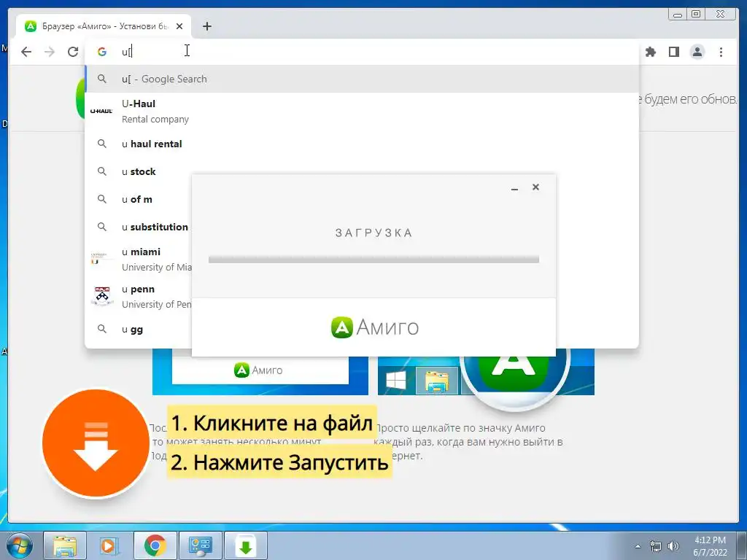This screenshot has width=747, height=560.
Task: Select the Браузер «Амиго» tab
Action: click(x=104, y=26)
